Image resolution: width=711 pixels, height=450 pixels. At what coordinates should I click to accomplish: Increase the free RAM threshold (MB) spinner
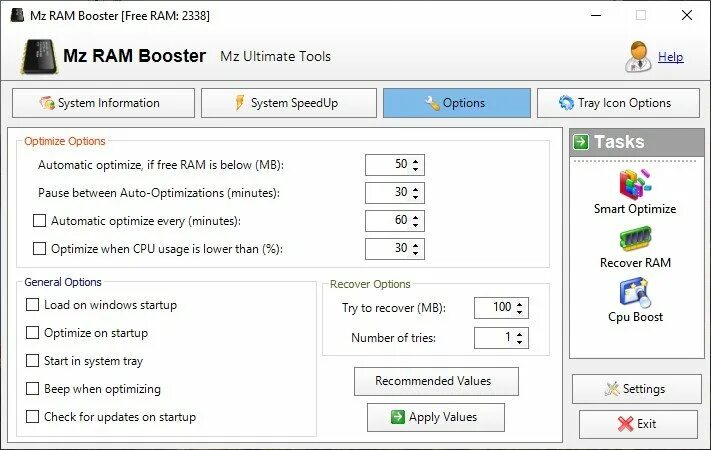[x=416, y=160]
